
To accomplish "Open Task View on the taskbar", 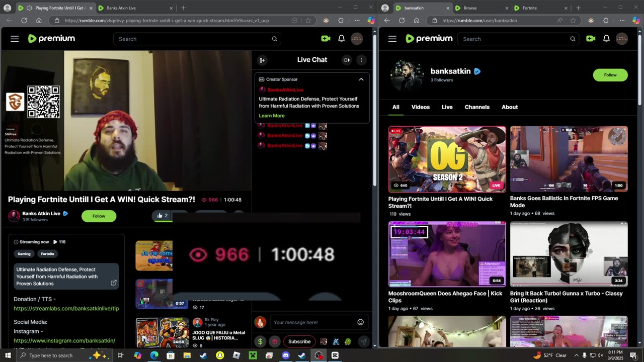I will pyautogui.click(x=121, y=355).
